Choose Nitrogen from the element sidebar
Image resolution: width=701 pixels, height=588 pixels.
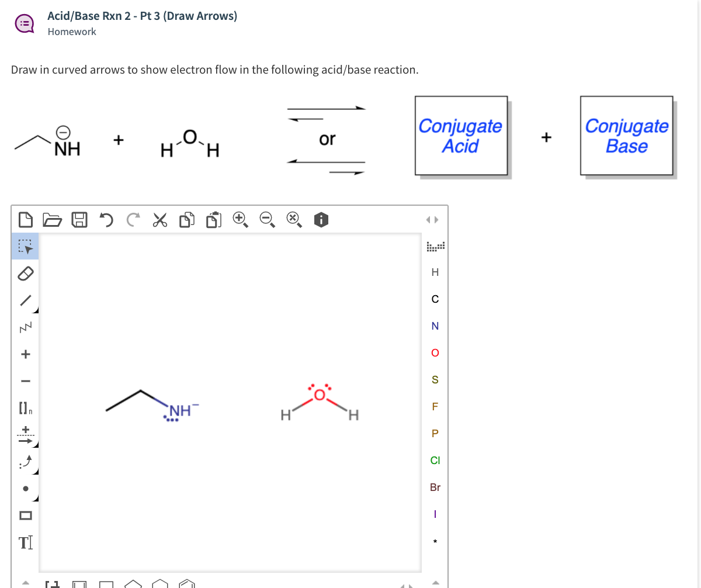(435, 326)
